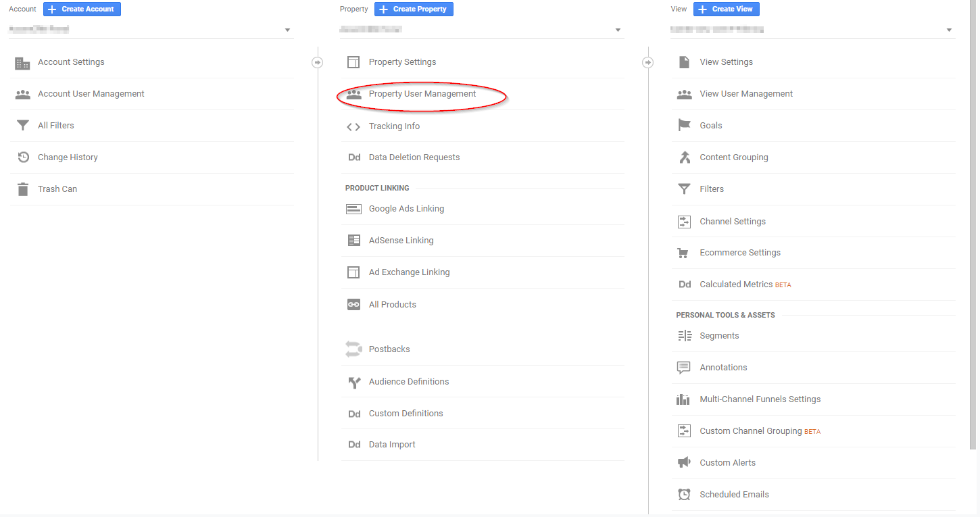Click the Custom Alerts megaphone icon

click(684, 463)
